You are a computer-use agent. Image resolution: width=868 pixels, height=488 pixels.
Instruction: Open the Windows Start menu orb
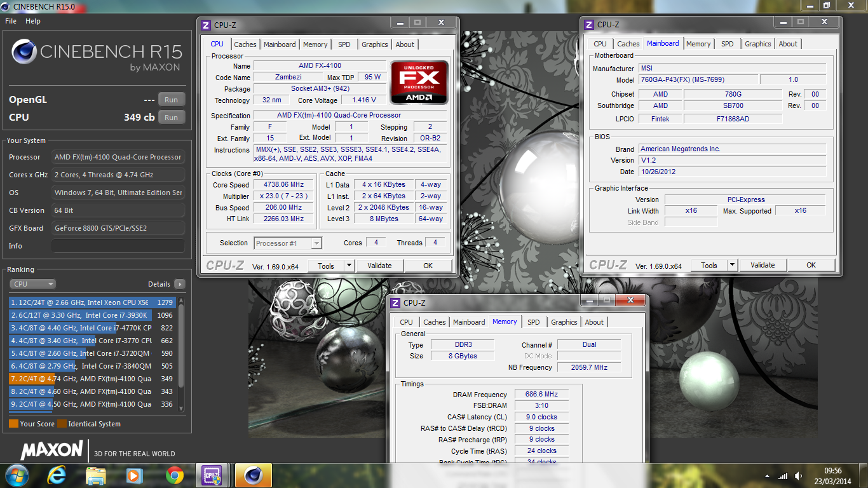coord(16,475)
